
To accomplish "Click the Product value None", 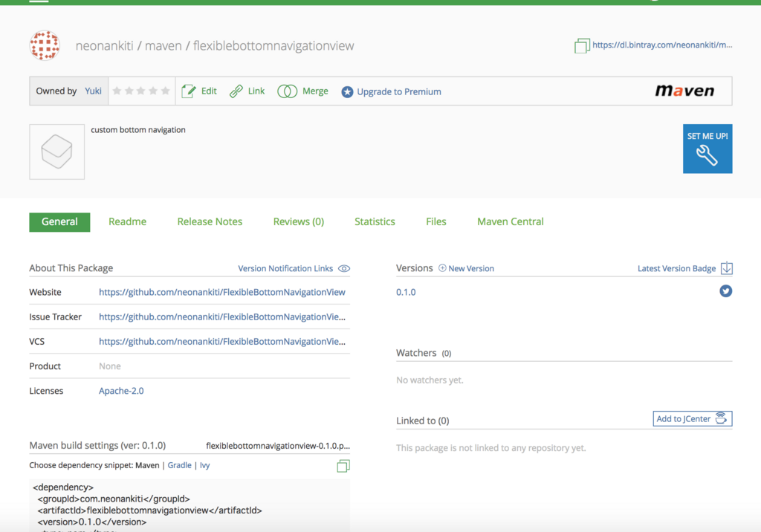I will [110, 366].
